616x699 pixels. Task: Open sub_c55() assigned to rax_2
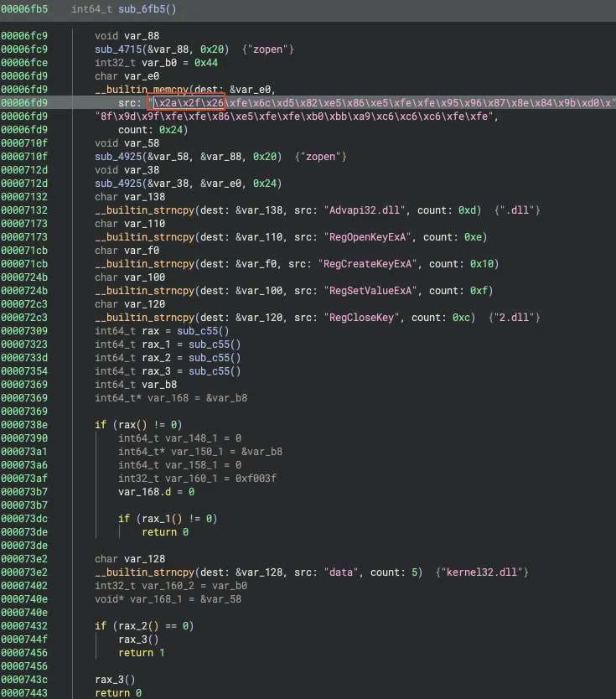click(x=215, y=358)
